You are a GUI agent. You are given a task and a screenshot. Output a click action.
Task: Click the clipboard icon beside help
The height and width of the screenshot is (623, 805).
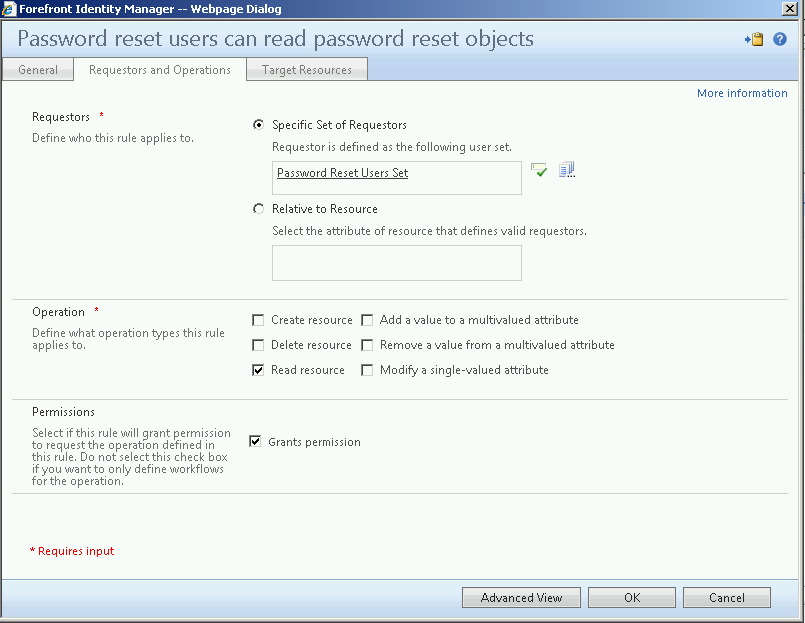pyautogui.click(x=754, y=39)
